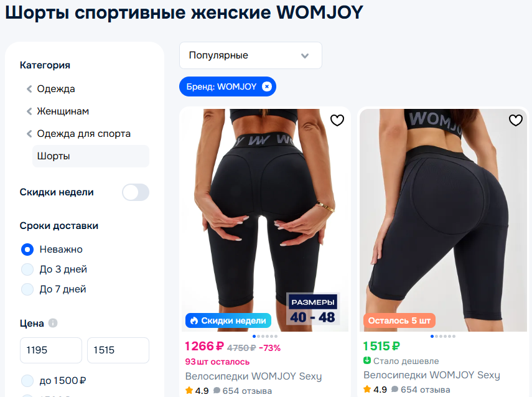Open the Популярные sorting dropdown
The image size is (532, 397).
250,55
